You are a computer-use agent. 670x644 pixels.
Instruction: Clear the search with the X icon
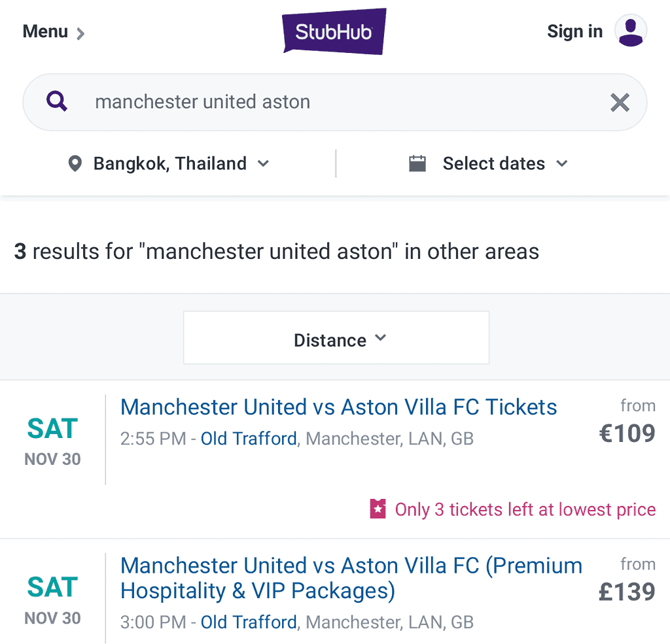[620, 103]
